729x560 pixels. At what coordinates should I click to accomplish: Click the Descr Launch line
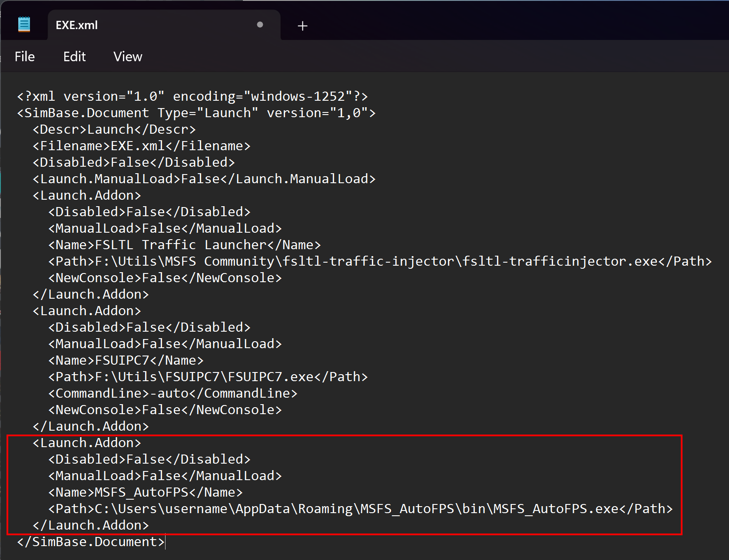point(114,129)
